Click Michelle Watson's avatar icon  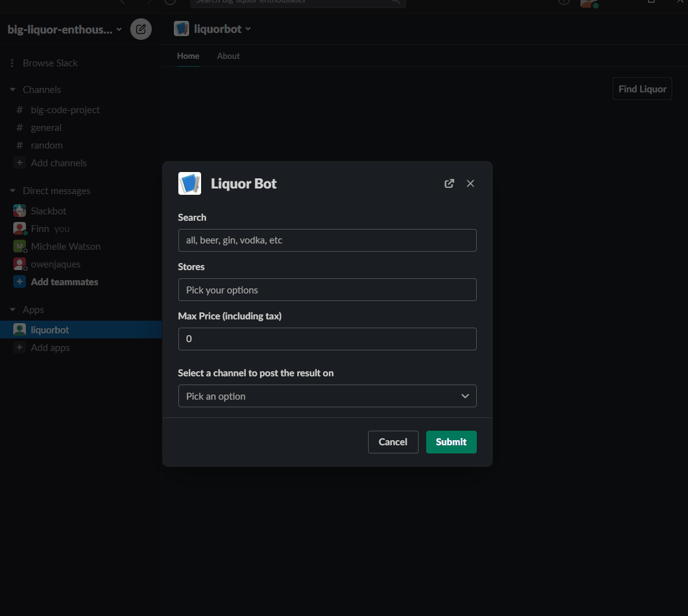click(x=20, y=247)
